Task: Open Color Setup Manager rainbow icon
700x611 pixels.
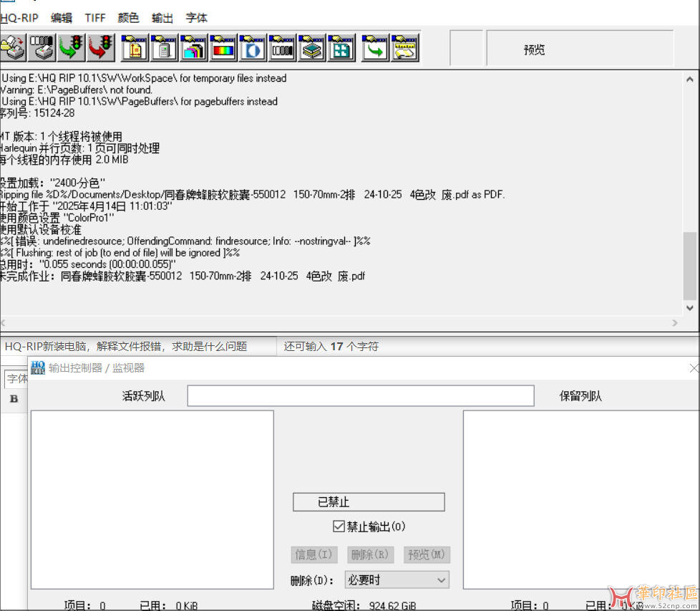Action: (x=223, y=47)
